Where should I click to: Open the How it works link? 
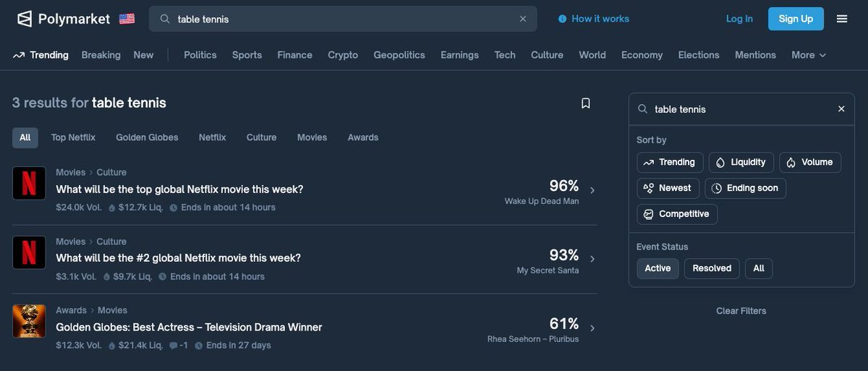[600, 19]
